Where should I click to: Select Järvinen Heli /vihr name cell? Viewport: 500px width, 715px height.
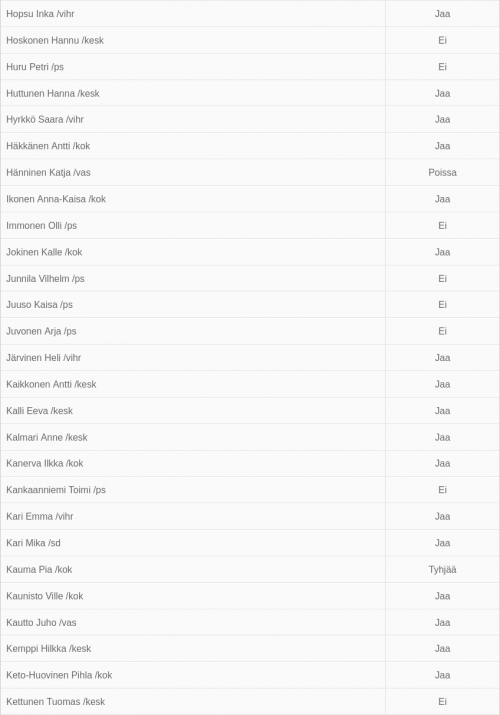tap(193, 358)
